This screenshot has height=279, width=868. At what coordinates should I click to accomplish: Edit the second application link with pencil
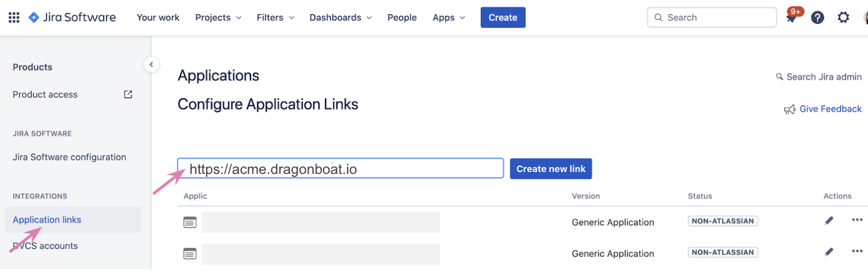[828, 252]
